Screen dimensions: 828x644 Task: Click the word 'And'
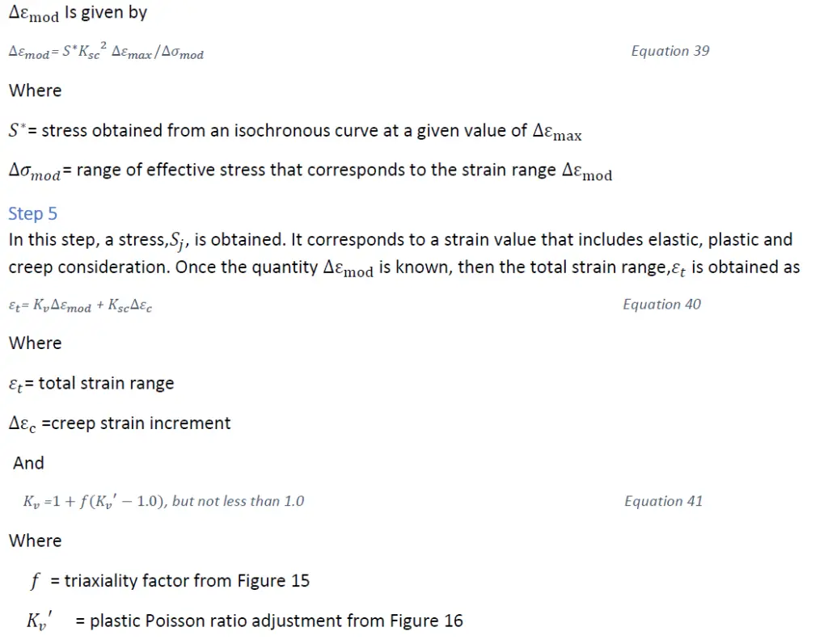click(x=28, y=463)
